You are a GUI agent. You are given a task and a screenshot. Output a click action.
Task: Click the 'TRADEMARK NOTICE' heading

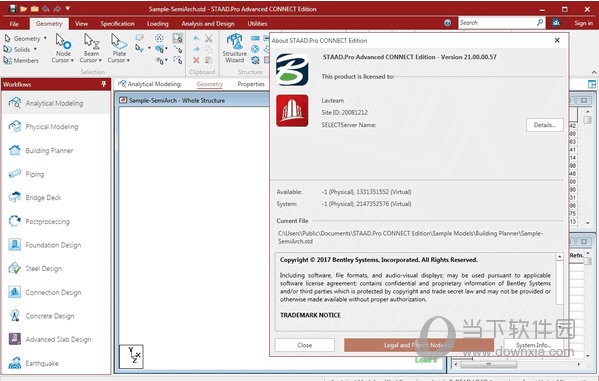click(x=310, y=315)
